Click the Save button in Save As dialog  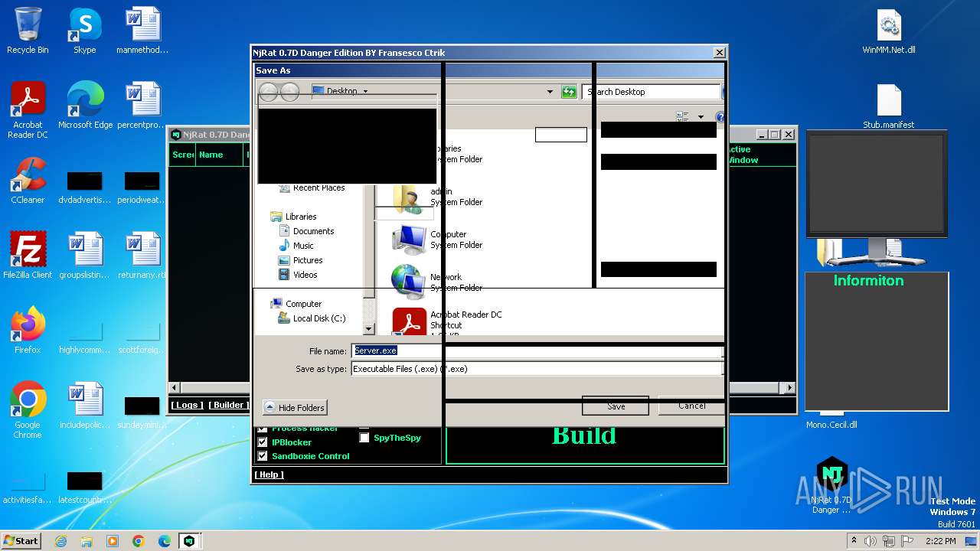pyautogui.click(x=616, y=406)
